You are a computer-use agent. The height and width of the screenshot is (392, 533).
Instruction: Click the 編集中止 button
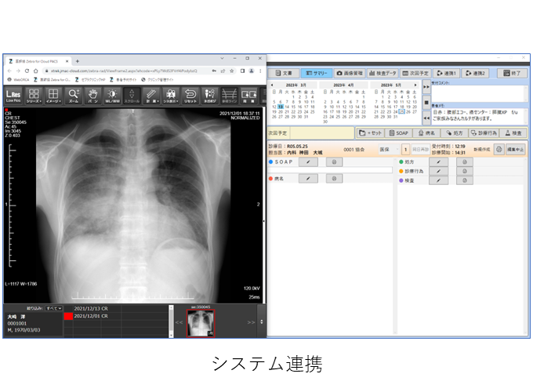[516, 148]
